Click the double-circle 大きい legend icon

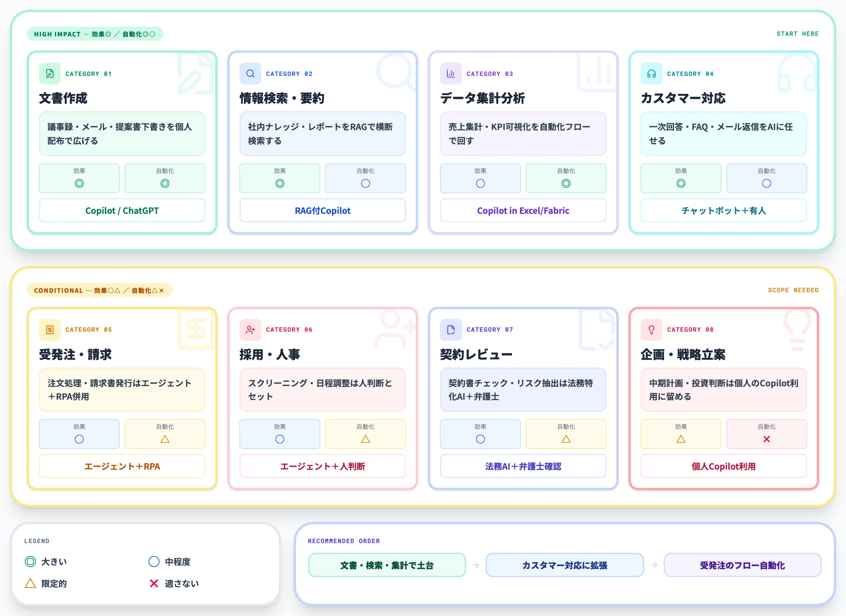(30, 562)
